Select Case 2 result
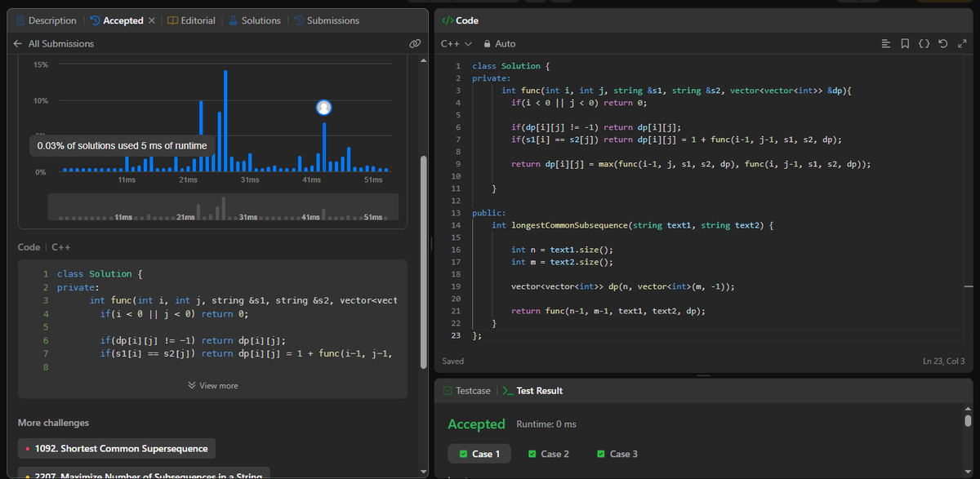980x479 pixels. pyautogui.click(x=549, y=454)
